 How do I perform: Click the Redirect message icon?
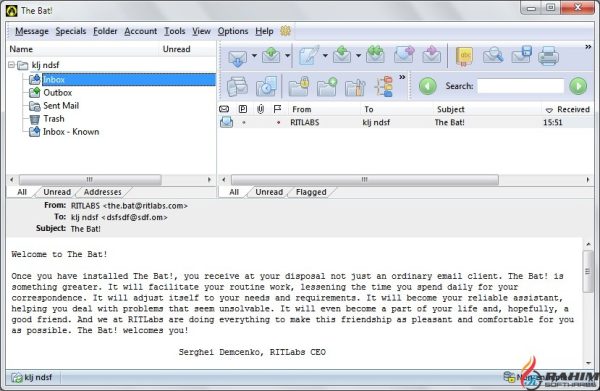432,55
